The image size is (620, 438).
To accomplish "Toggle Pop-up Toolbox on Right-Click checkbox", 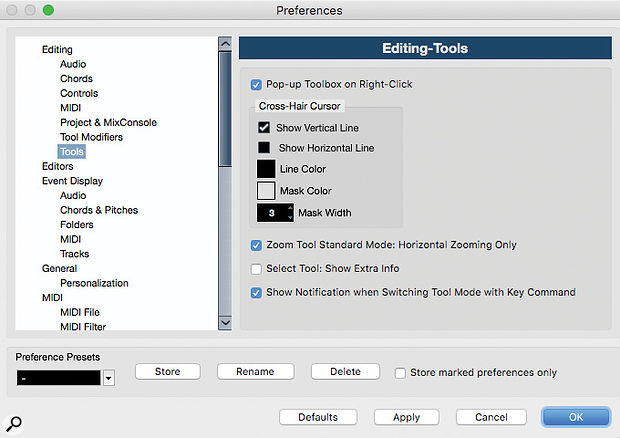I will (256, 85).
